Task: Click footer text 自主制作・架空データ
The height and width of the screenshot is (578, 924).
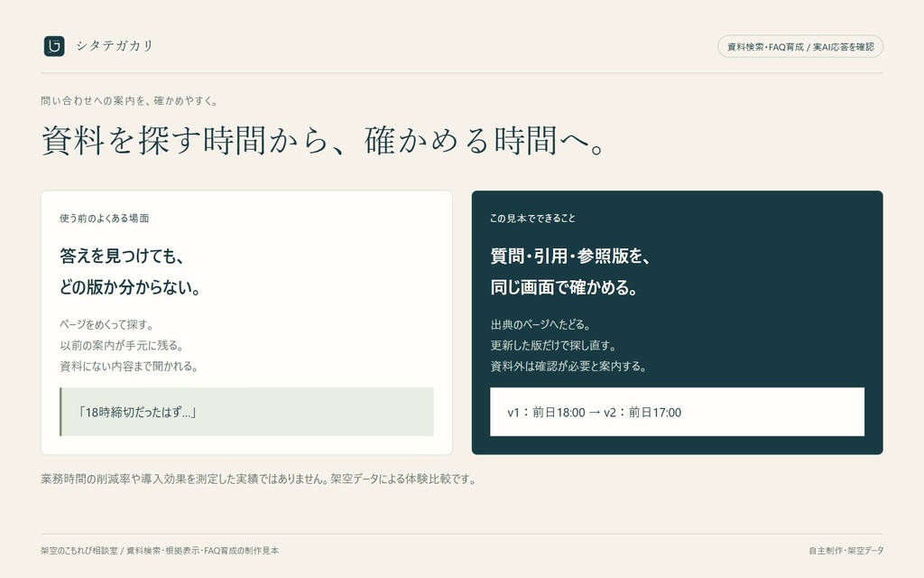Action: click(x=845, y=550)
